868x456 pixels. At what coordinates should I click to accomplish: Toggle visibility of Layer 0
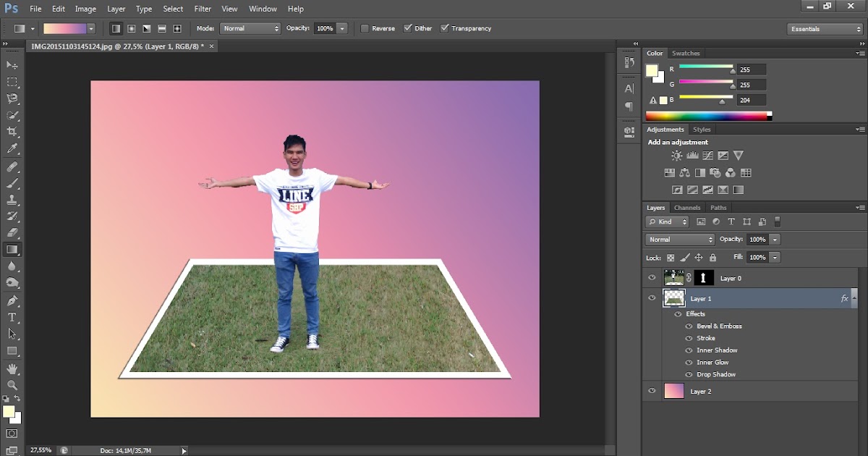click(652, 277)
